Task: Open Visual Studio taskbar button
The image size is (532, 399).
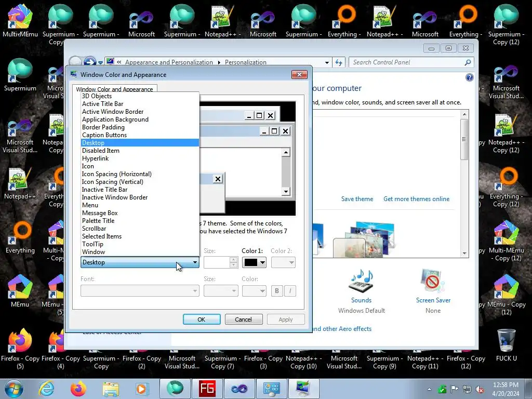Action: click(x=239, y=389)
